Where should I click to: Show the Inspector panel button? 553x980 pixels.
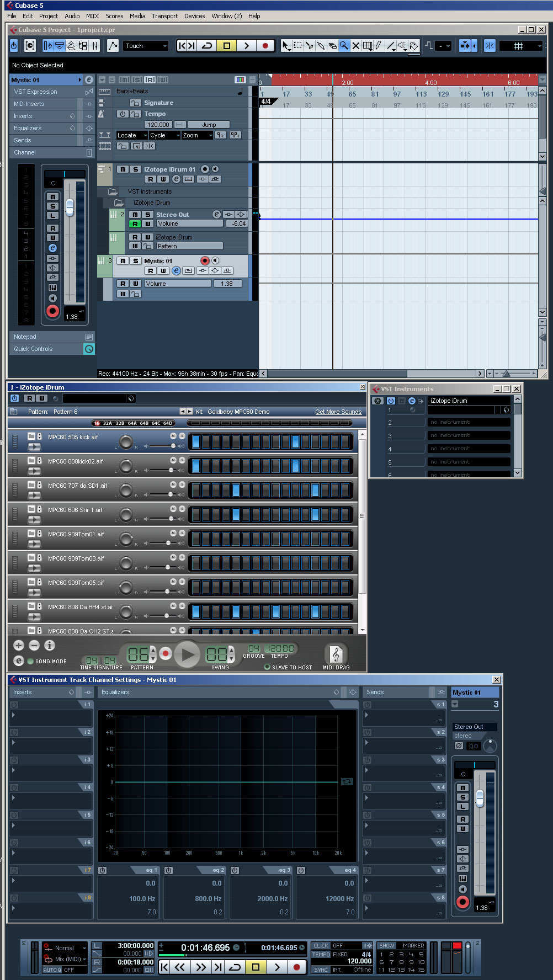48,46
